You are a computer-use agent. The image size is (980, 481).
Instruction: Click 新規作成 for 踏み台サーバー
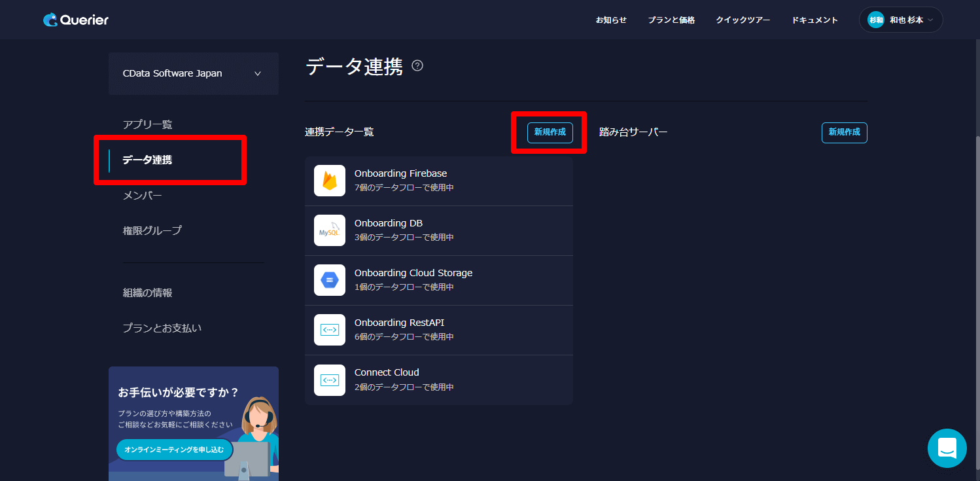[845, 132]
